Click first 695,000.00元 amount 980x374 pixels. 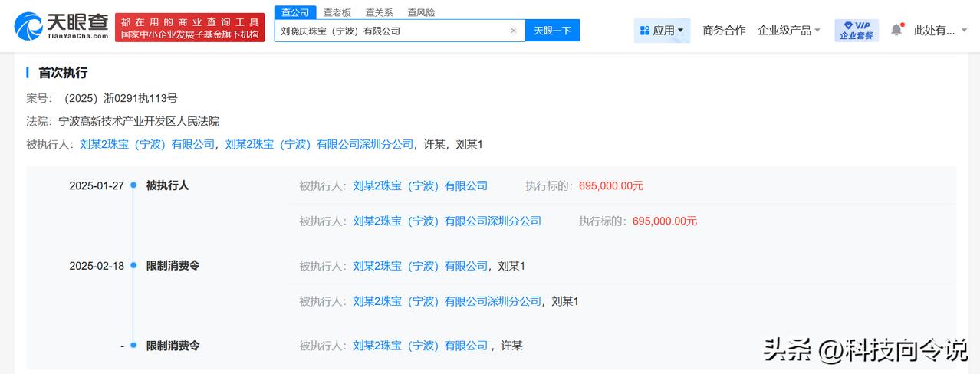pos(611,185)
